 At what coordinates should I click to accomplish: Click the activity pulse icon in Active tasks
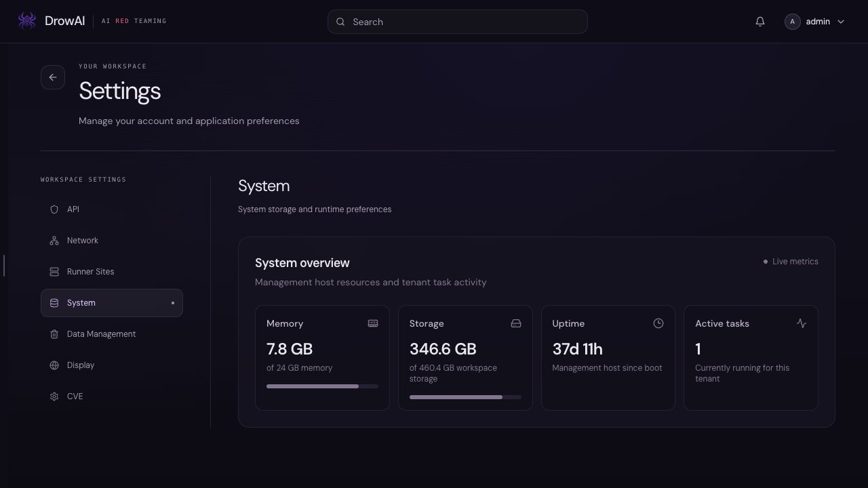pos(802,323)
